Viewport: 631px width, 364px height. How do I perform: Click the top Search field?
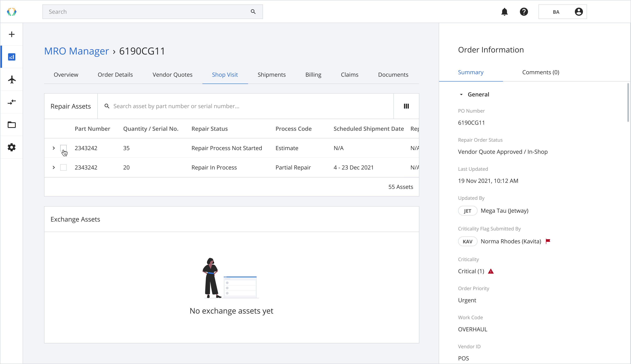click(x=152, y=12)
